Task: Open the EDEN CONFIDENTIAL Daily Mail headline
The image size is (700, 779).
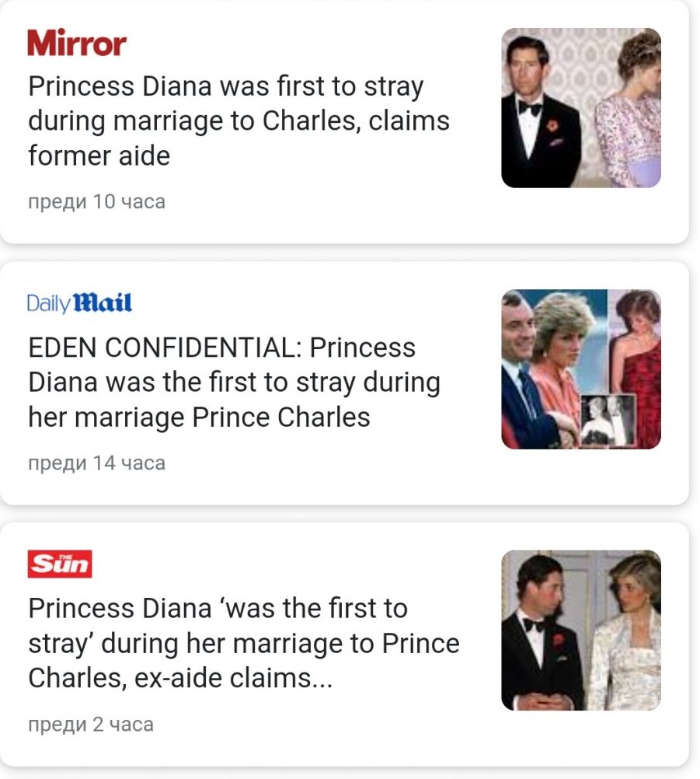Action: click(233, 382)
